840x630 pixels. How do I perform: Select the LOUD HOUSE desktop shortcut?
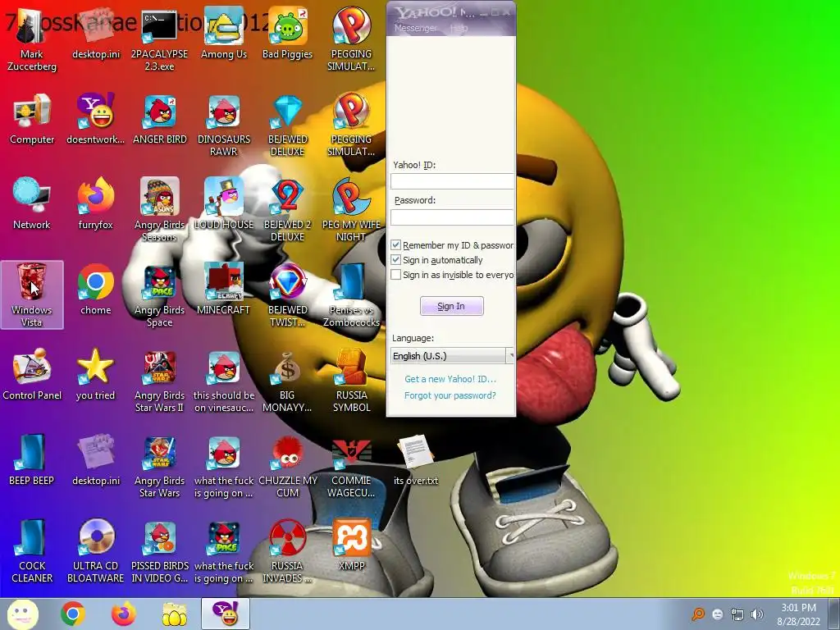[224, 204]
